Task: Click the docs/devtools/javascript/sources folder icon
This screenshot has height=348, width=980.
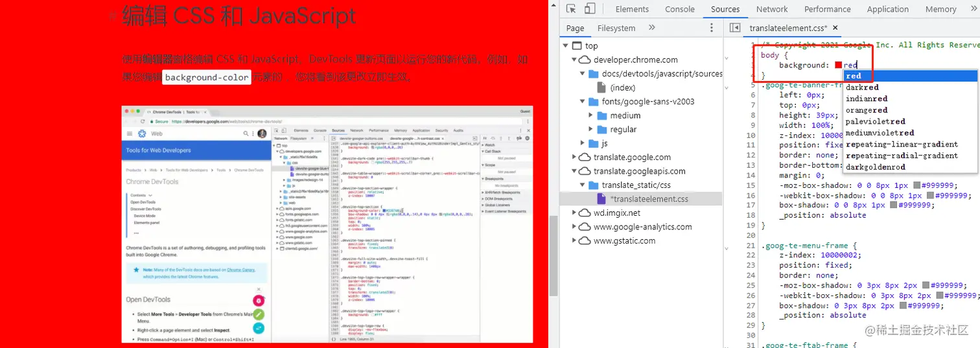Action: (593, 74)
